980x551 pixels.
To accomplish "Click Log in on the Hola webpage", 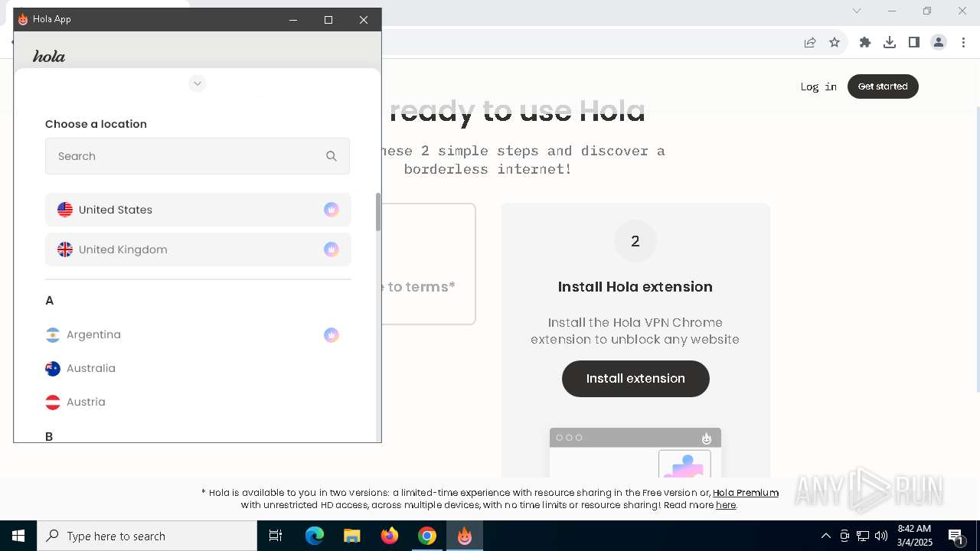I will pos(818,86).
